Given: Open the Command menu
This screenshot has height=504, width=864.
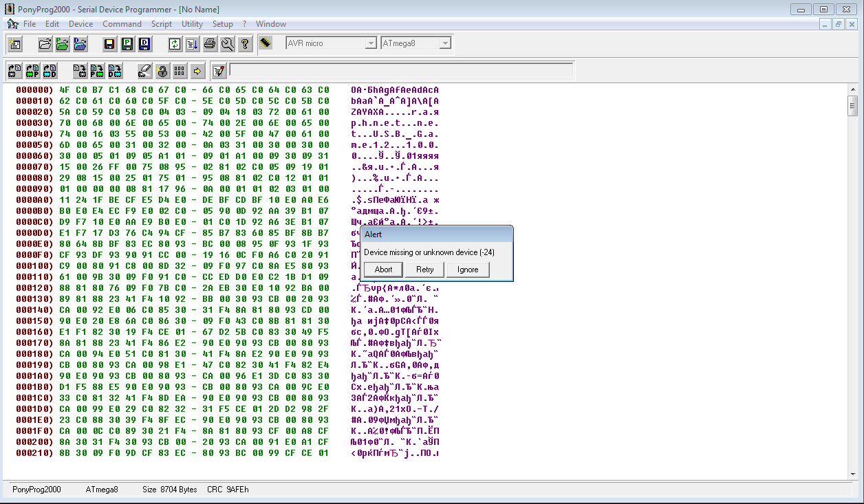Looking at the screenshot, I should click(122, 24).
